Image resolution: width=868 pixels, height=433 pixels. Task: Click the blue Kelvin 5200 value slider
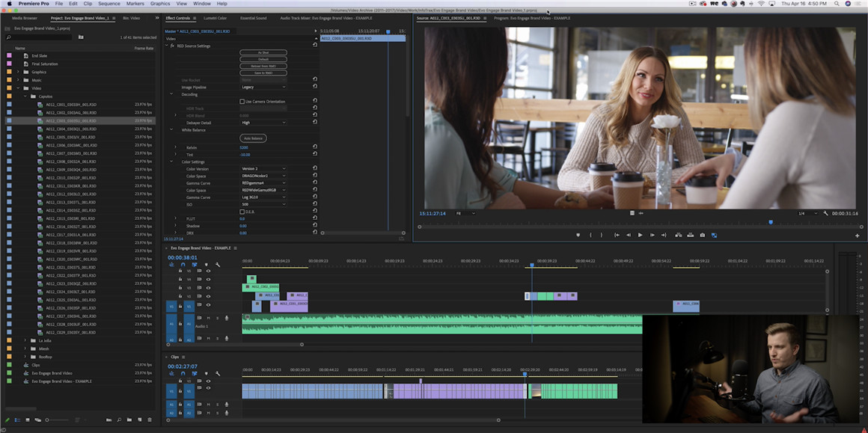[x=245, y=147]
